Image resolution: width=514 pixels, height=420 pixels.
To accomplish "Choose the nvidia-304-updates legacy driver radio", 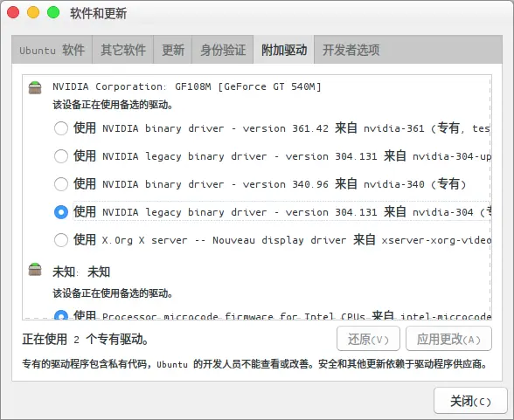I will coord(61,156).
